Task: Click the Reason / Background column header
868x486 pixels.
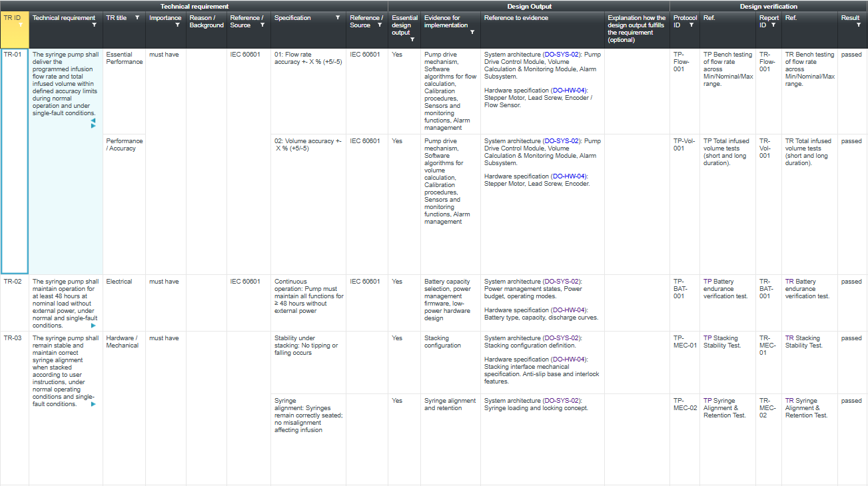Action: pos(207,21)
